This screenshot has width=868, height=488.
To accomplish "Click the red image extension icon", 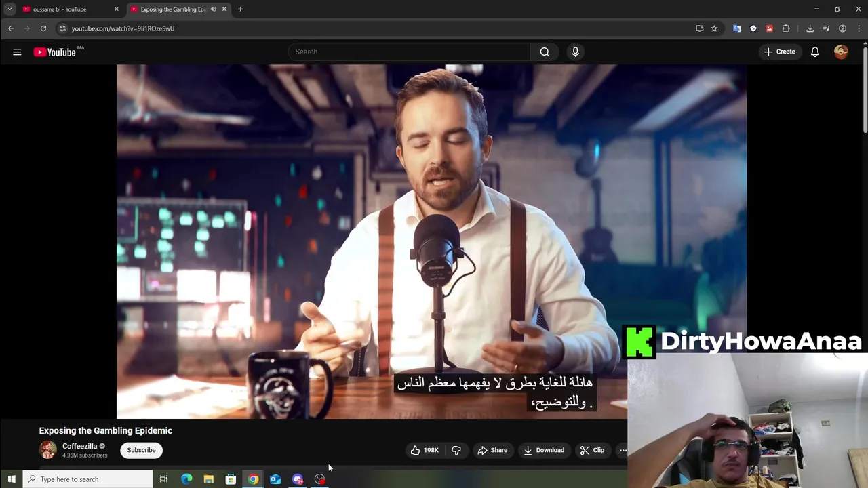I will click(x=769, y=28).
